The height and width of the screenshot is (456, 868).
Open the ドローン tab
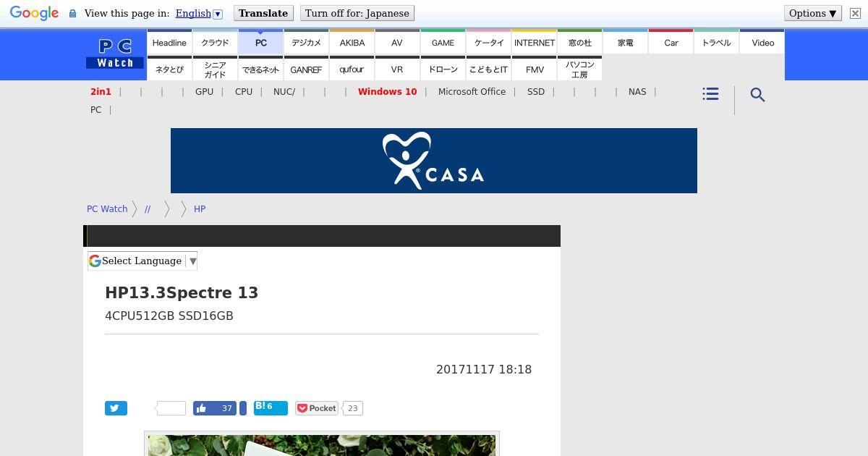443,69
